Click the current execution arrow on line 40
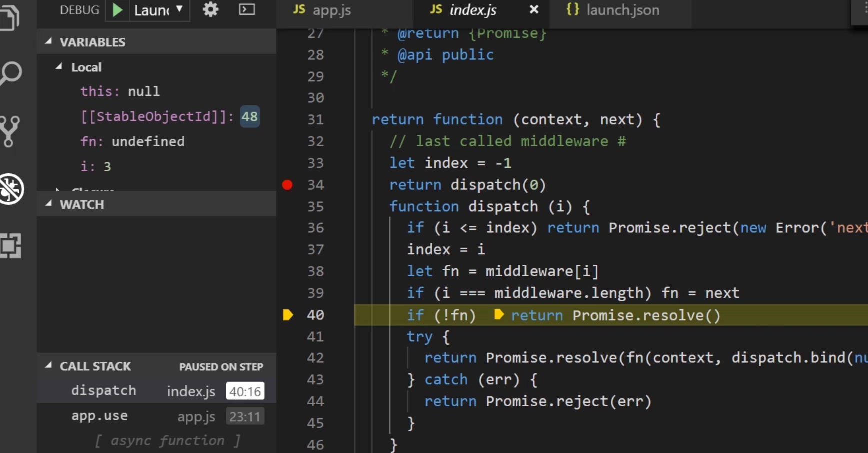868x453 pixels. pos(288,315)
